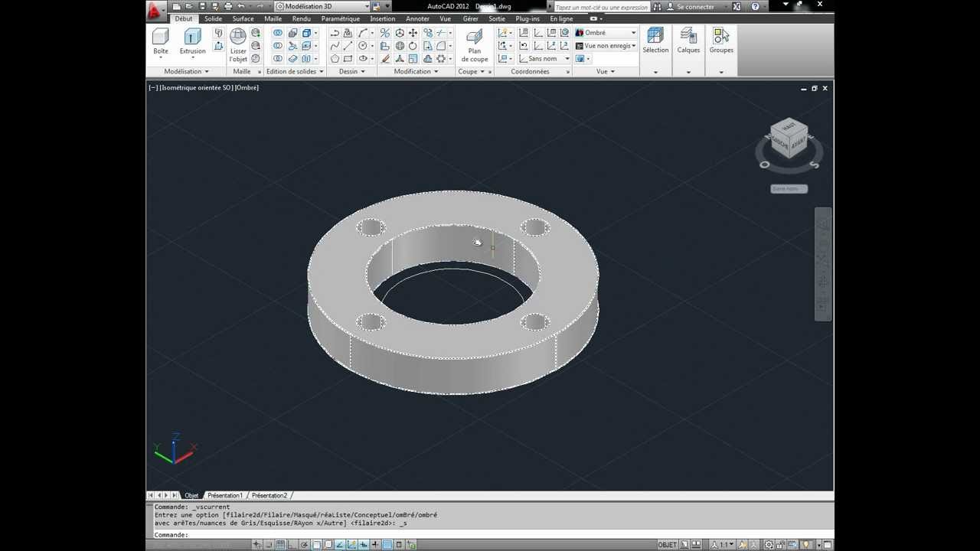Image resolution: width=980 pixels, height=551 pixels.
Task: Select the Boîte solid tool
Action: tap(160, 41)
